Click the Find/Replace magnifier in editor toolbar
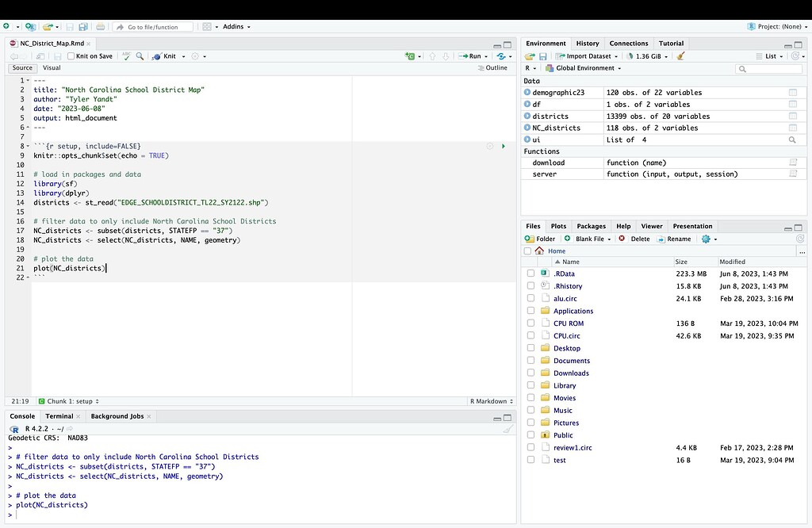Viewport: 812px width, 528px height. point(140,56)
